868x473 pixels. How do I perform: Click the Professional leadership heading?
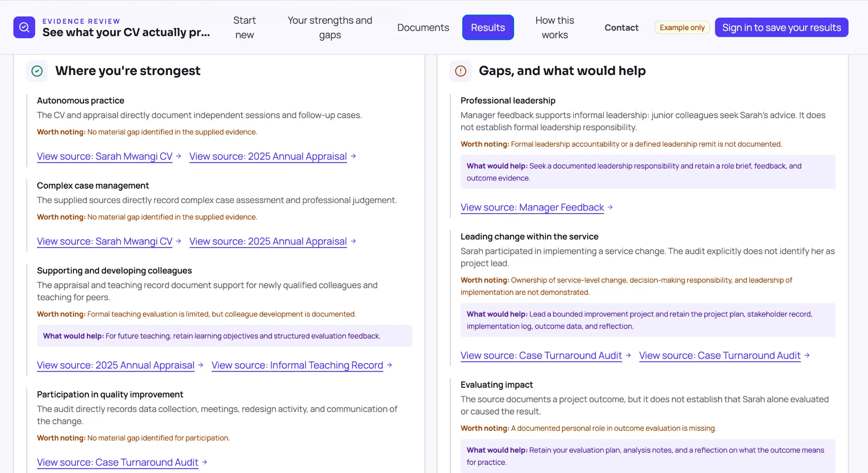pyautogui.click(x=508, y=100)
